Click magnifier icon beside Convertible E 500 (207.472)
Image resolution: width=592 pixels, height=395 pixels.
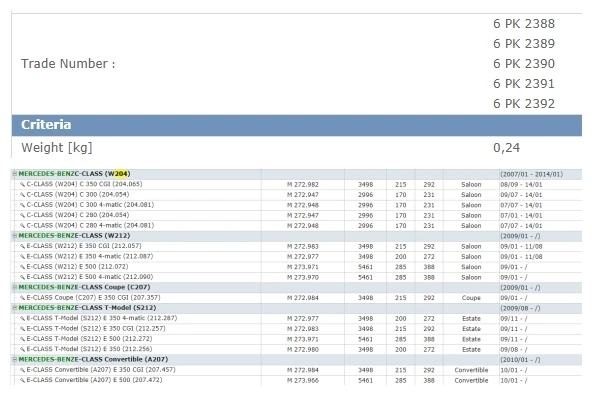22,380
